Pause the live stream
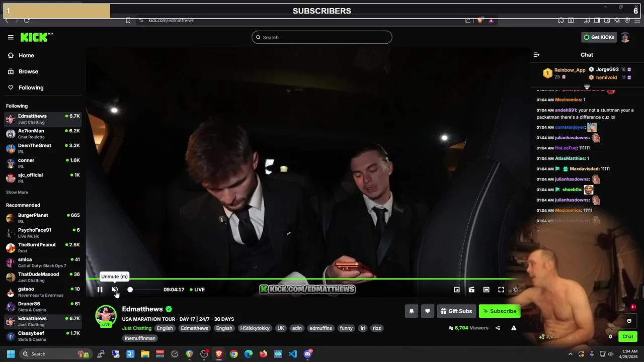Image resolution: width=644 pixels, height=362 pixels. pos(100,290)
